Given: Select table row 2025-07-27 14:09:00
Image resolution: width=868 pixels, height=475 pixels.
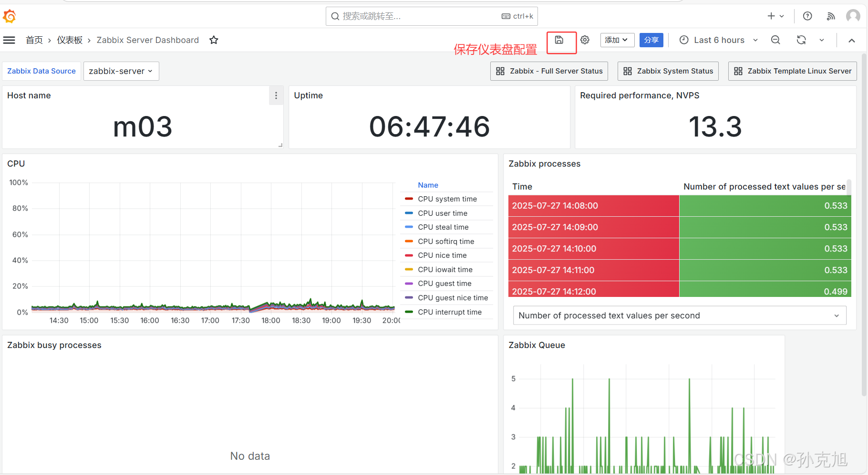Looking at the screenshot, I should click(680, 227).
